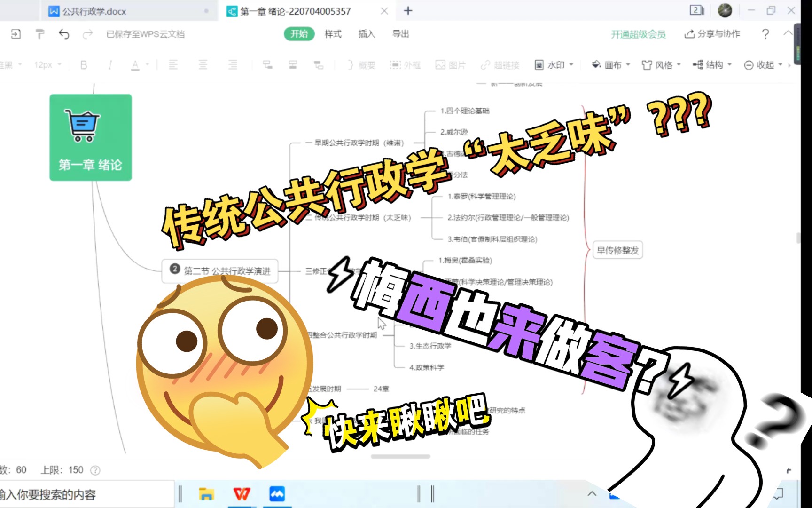Select node 2.法约尔(行政管理理论/一般管理理论)
Screen dimensions: 812x508
click(508, 217)
